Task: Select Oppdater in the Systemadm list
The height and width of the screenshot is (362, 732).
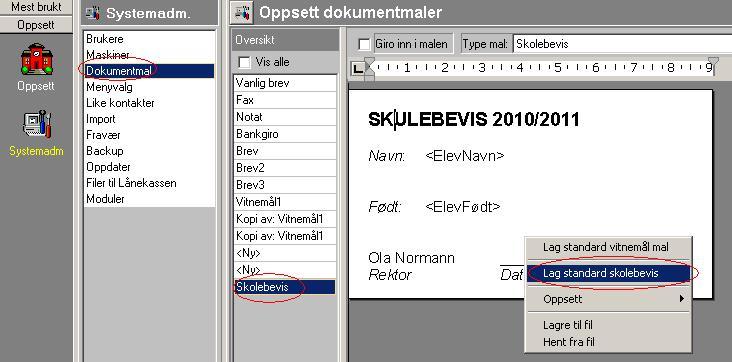Action: (149, 167)
